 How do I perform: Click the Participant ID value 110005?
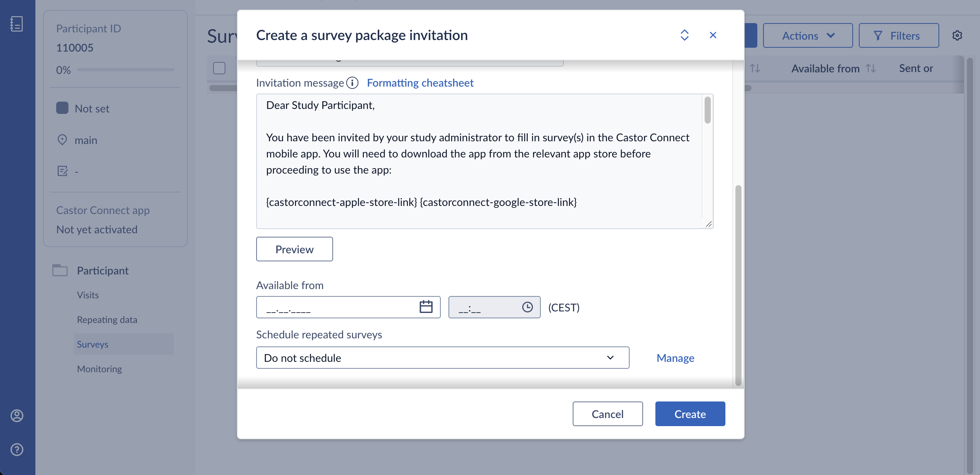pyautogui.click(x=75, y=47)
